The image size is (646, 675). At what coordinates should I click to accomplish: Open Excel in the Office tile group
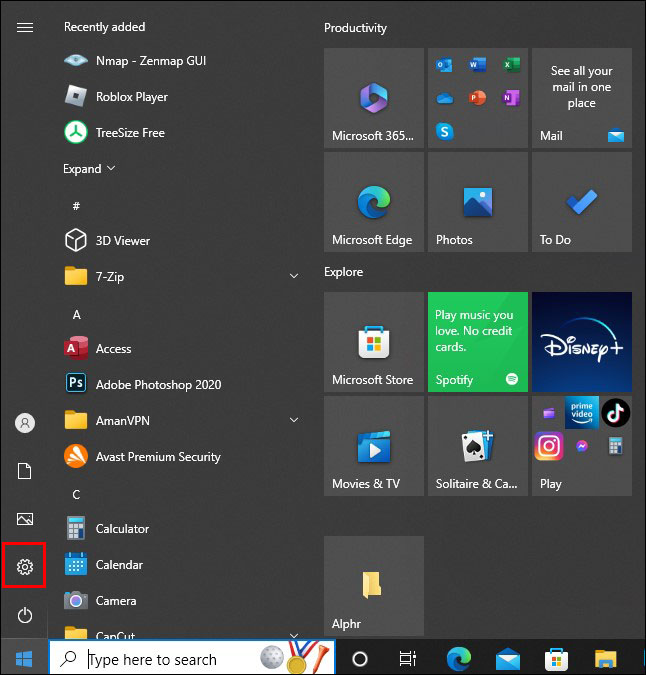(x=511, y=65)
